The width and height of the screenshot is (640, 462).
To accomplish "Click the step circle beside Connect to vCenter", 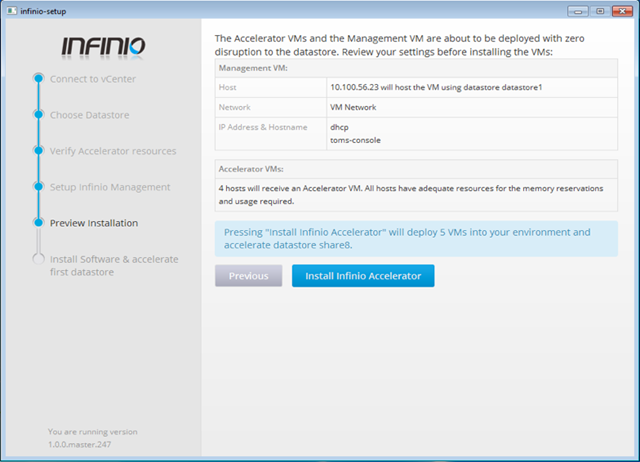I will 38,78.
